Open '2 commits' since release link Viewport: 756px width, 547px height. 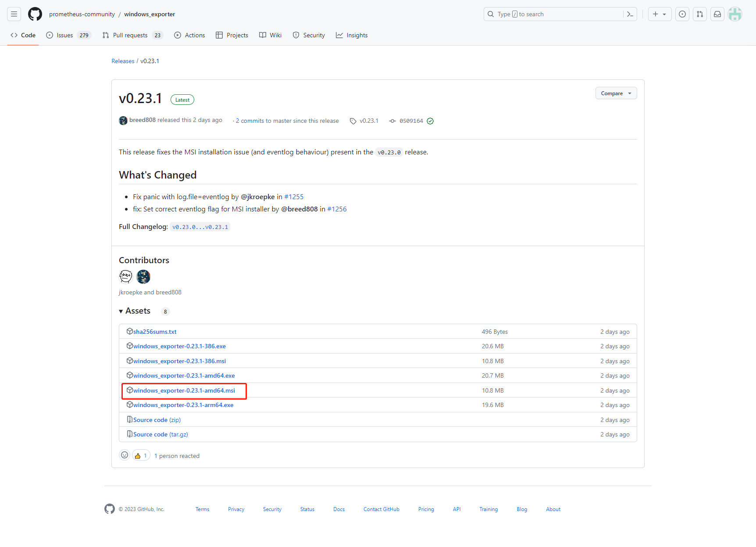(250, 121)
